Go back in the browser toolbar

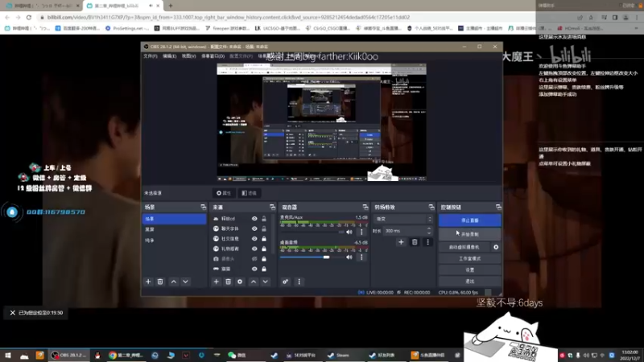point(7,17)
